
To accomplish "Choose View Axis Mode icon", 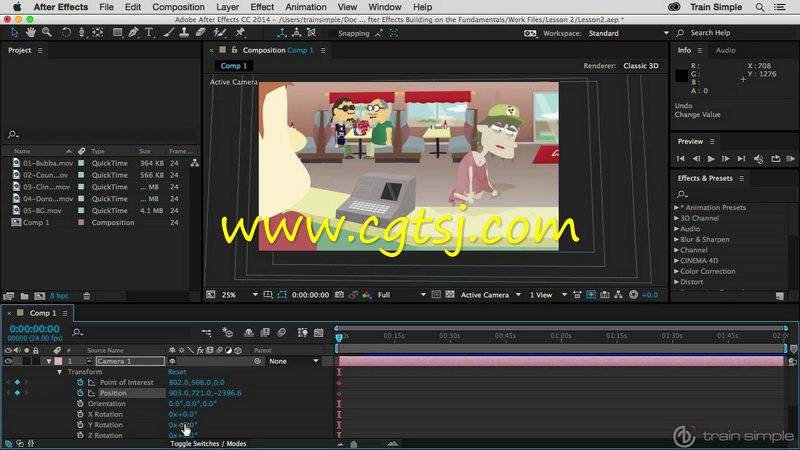I will coord(311,33).
